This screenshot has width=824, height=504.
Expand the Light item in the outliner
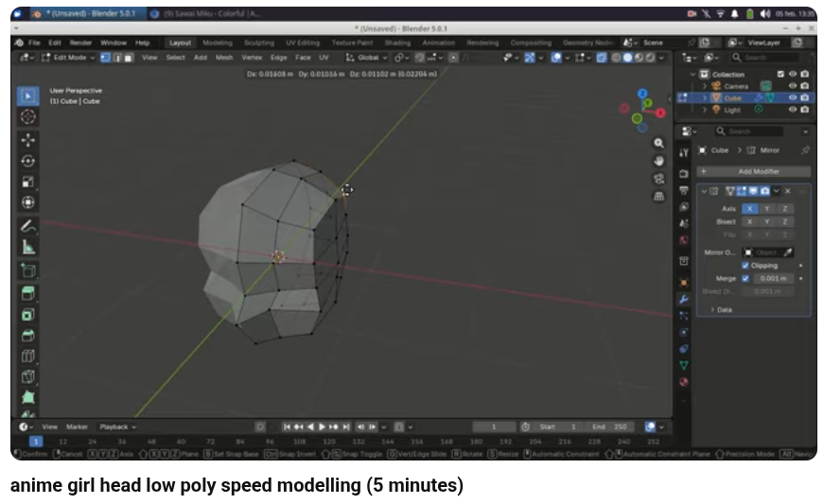pyautogui.click(x=705, y=110)
